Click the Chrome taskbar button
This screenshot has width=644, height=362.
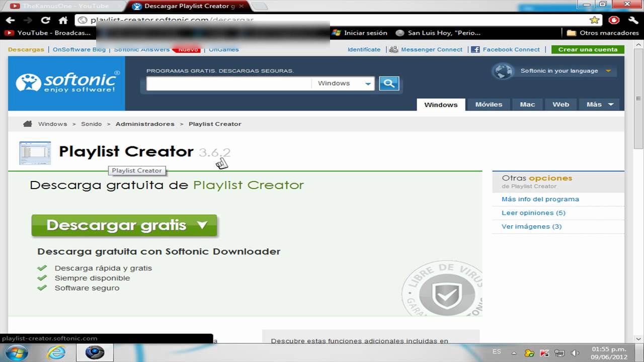tap(95, 352)
